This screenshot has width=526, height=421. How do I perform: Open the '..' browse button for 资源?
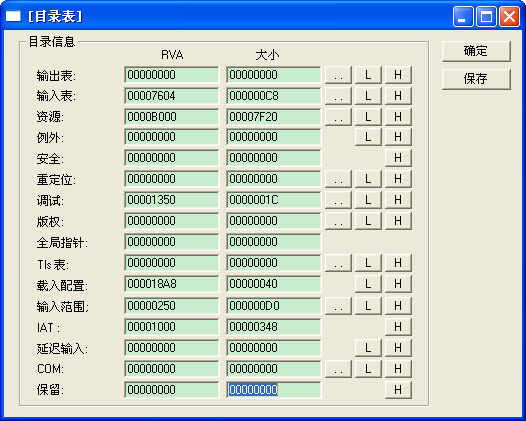click(338, 117)
